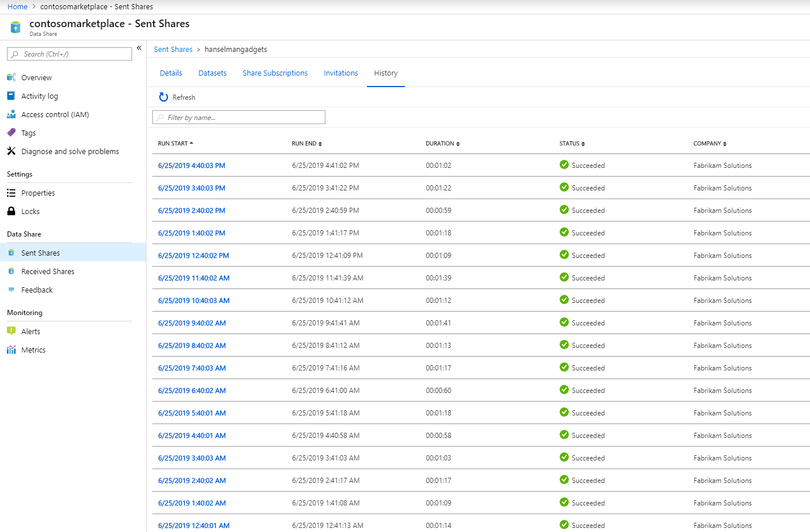The height and width of the screenshot is (532, 810).
Task: Open the Properties settings
Action: coord(37,193)
